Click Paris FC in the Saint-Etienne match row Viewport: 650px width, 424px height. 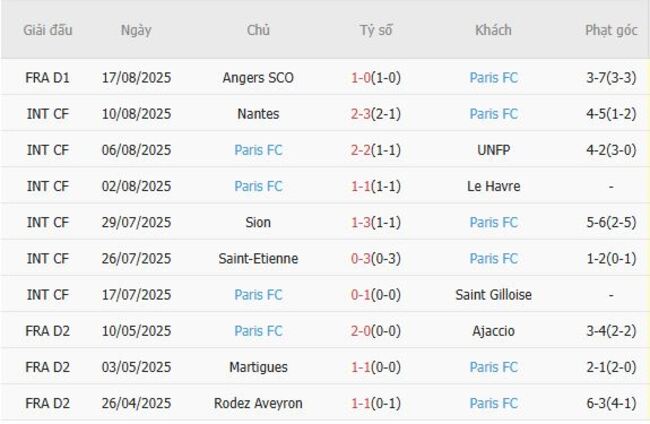click(x=493, y=258)
